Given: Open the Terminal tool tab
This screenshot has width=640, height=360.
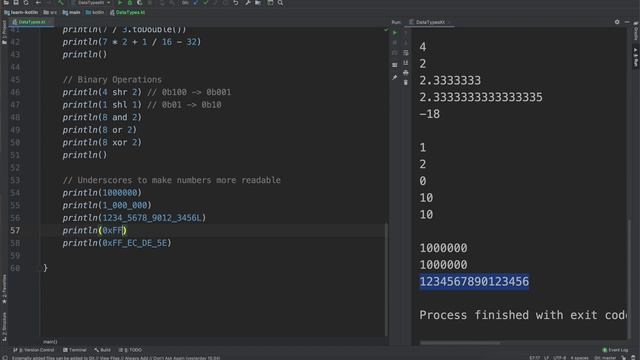Looking at the screenshot, I should pyautogui.click(x=75, y=350).
